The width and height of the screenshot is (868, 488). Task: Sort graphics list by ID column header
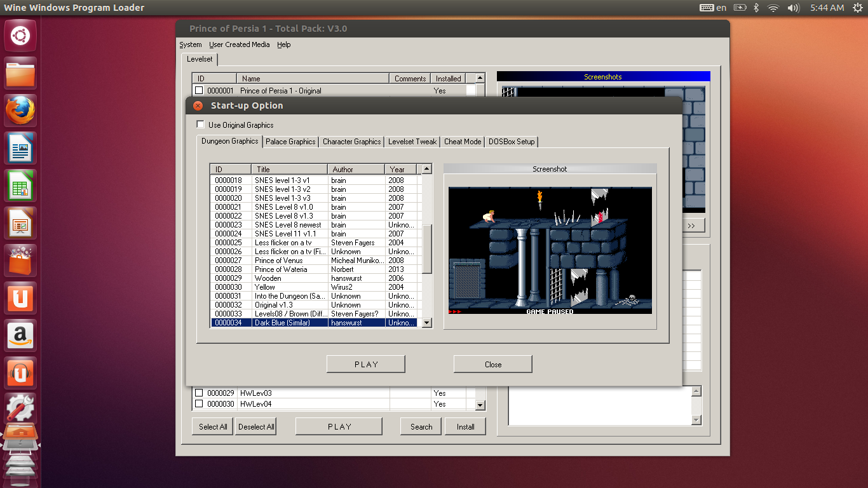click(231, 169)
